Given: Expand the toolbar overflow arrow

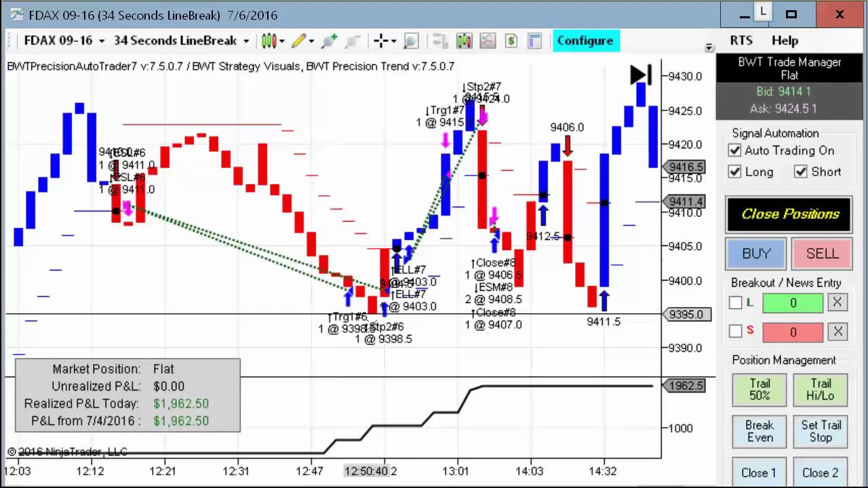Looking at the screenshot, I should [x=709, y=47].
